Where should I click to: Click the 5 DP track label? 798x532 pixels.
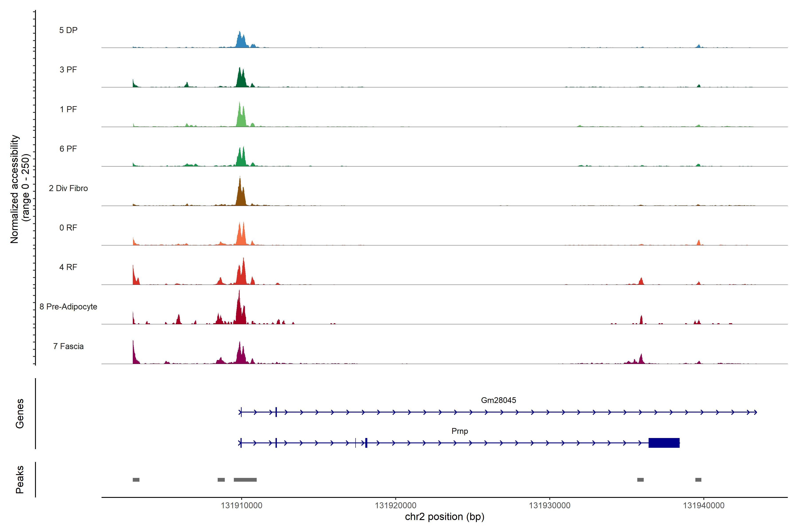68,30
